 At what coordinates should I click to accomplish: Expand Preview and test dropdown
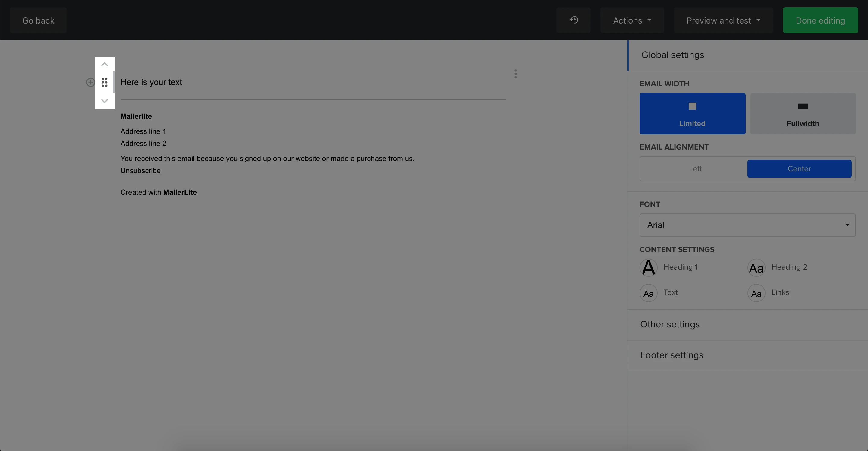(723, 20)
